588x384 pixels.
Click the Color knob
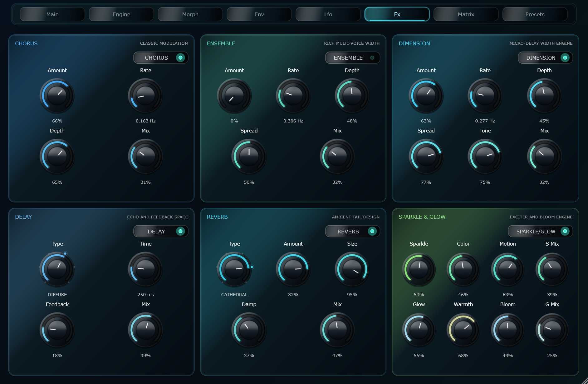pyautogui.click(x=463, y=269)
